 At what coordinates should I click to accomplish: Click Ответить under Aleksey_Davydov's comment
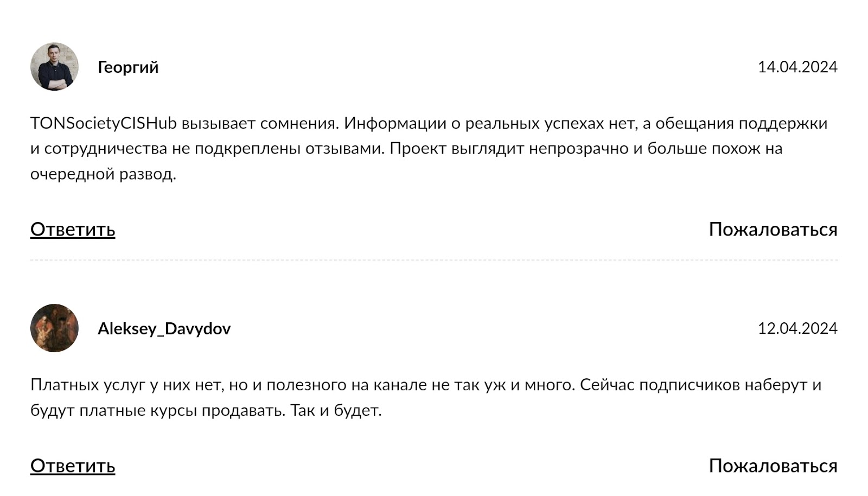[73, 466]
